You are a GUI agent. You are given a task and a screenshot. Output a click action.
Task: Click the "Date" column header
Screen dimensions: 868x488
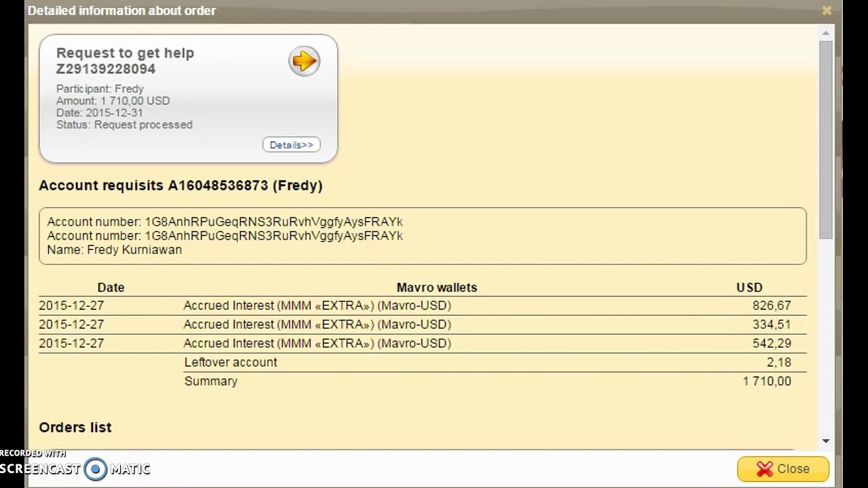point(111,287)
